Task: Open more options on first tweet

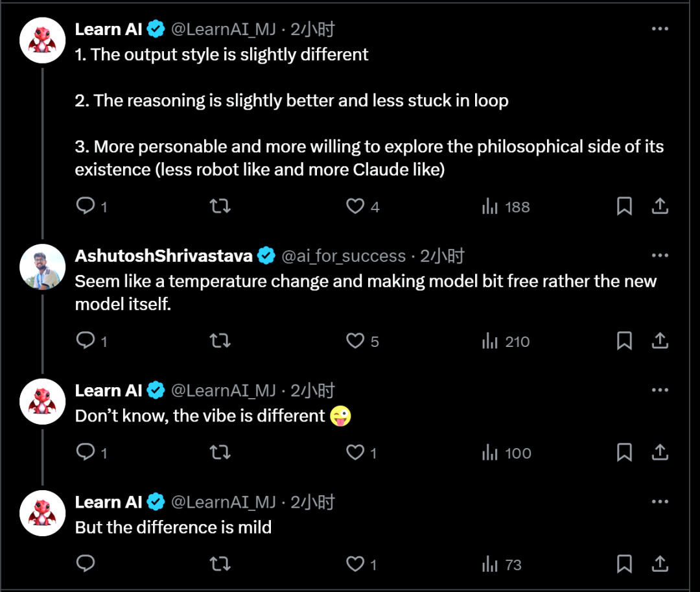Action: (x=660, y=29)
